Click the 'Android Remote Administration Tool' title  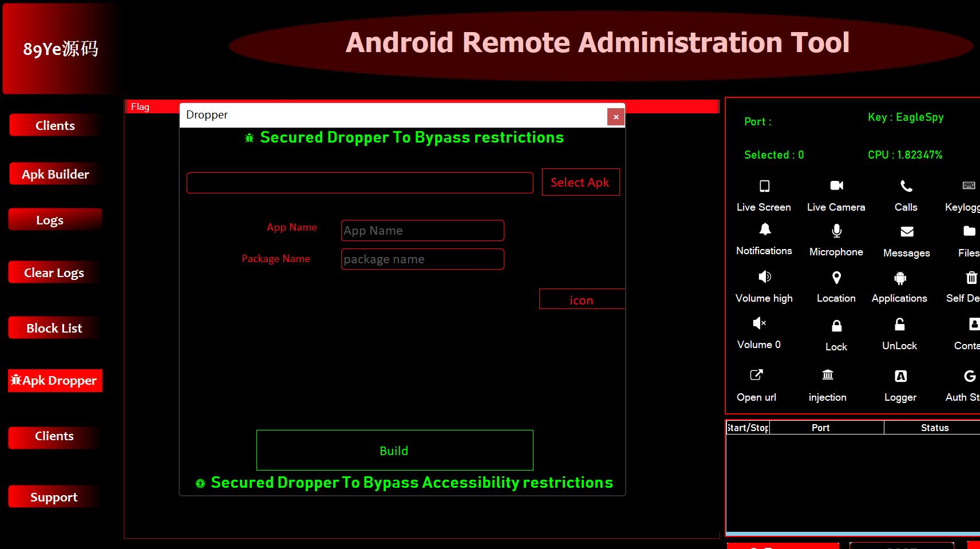(598, 42)
